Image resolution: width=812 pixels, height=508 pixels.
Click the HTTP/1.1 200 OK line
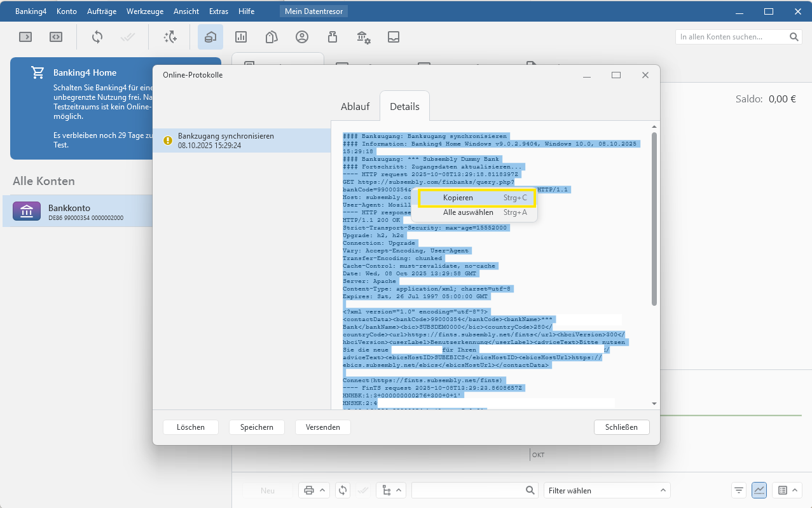(371, 220)
